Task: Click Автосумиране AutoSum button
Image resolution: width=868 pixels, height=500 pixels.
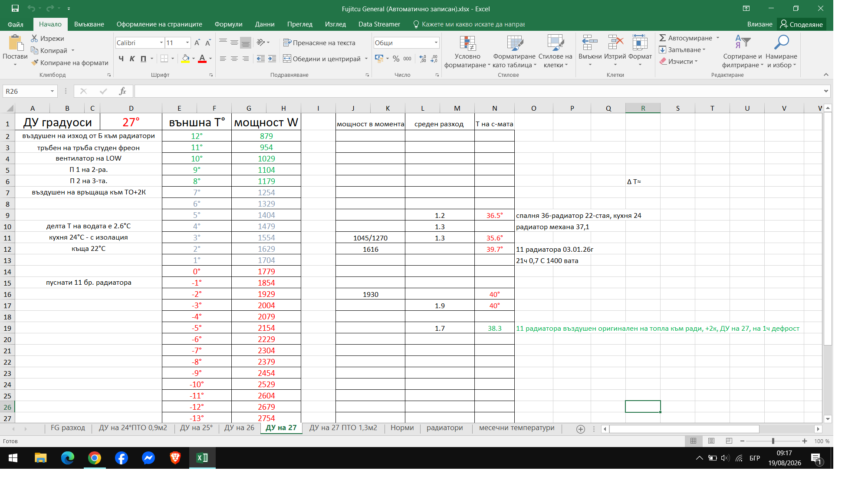Action: [686, 38]
